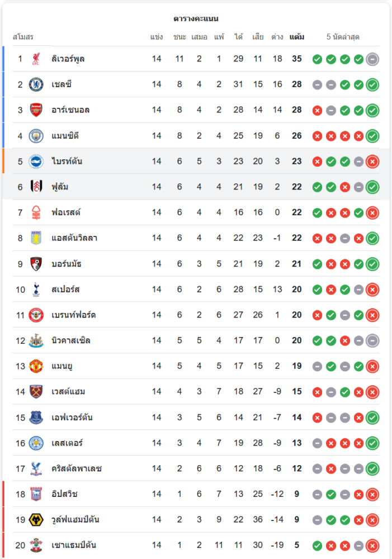This screenshot has height=559, width=392.
Task: Click the ตารางคะแนน table title
Action: tap(196, 19)
